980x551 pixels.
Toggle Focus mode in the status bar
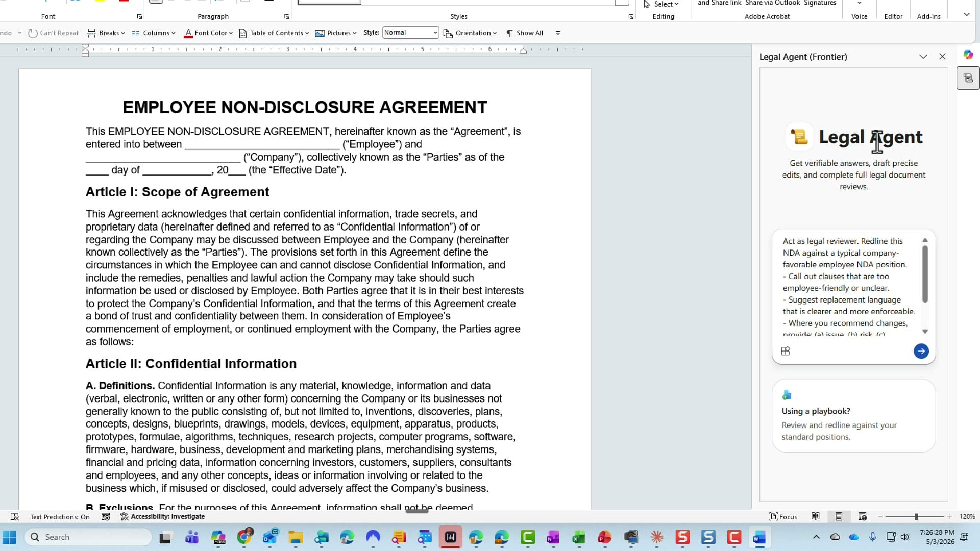783,517
